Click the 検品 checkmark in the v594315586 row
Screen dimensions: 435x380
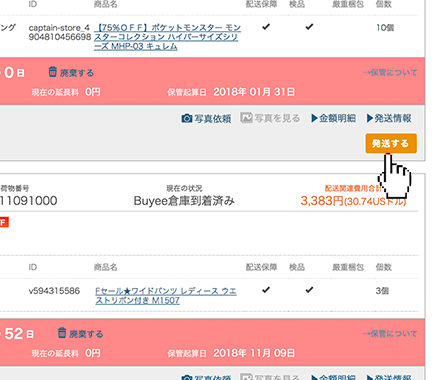point(309,290)
